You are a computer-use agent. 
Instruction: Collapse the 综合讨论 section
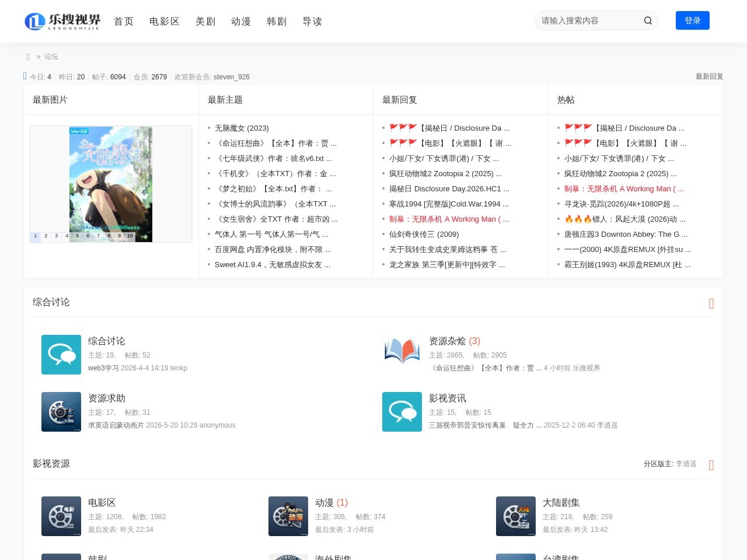click(x=711, y=303)
